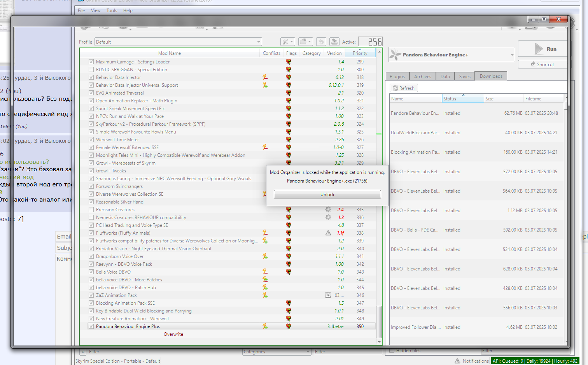Click heart flag for Predator Vision row
Screen dimensions: 588x365
click(x=289, y=248)
